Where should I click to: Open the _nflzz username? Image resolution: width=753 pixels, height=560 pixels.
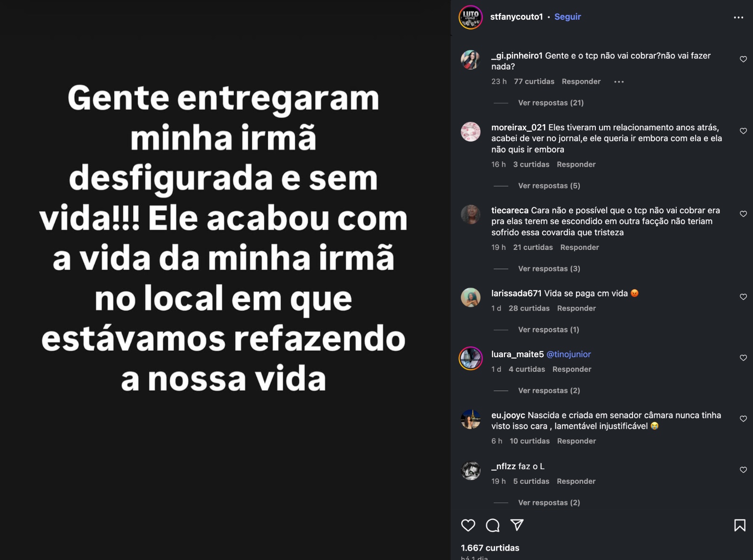(504, 466)
